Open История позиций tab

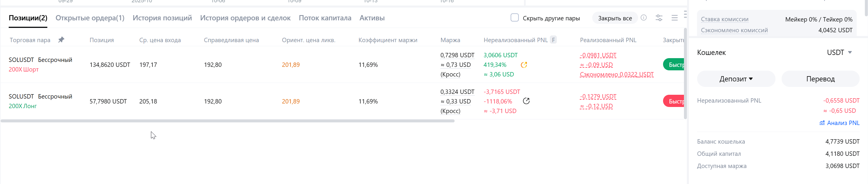(162, 18)
